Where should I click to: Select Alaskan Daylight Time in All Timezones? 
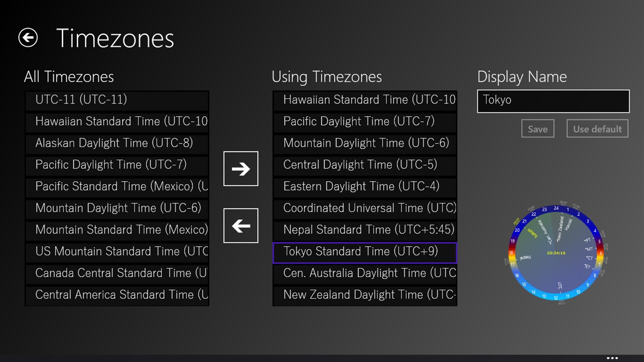[x=116, y=143]
